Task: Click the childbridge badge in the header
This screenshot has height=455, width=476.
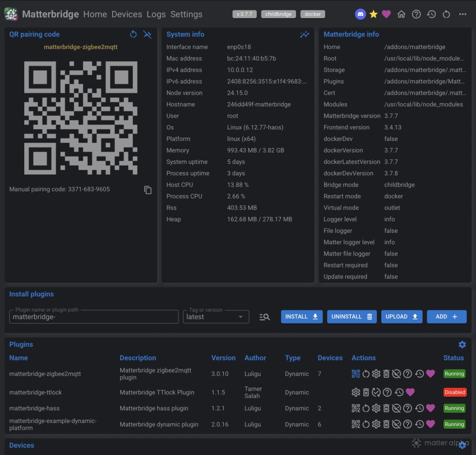Action: [x=278, y=14]
